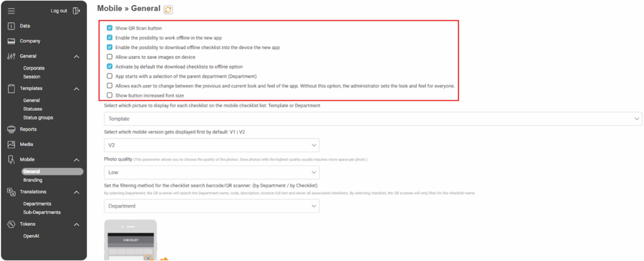Enable Allow users to save images on device

click(x=109, y=57)
